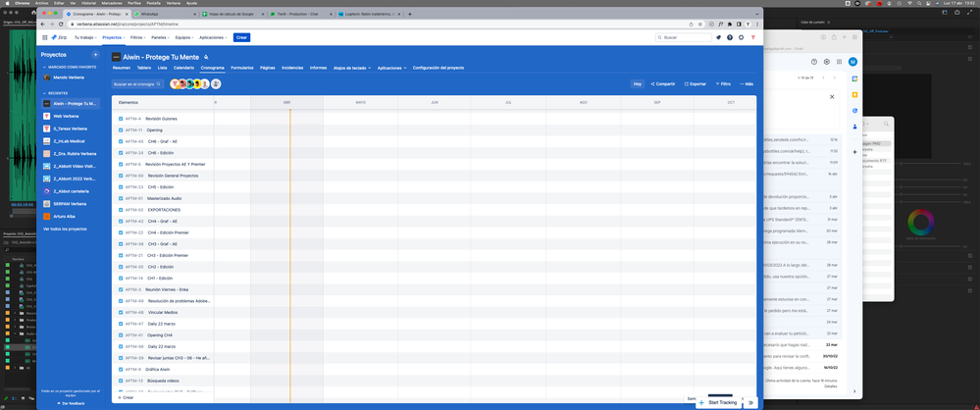
Task: Open the Tu trabajo dropdown
Action: coord(86,37)
